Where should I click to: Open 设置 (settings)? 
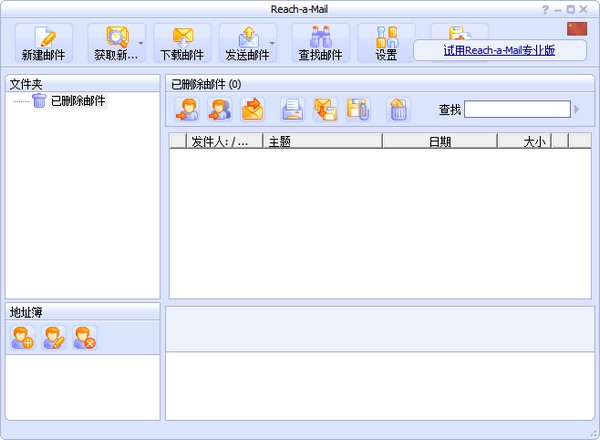pos(386,43)
